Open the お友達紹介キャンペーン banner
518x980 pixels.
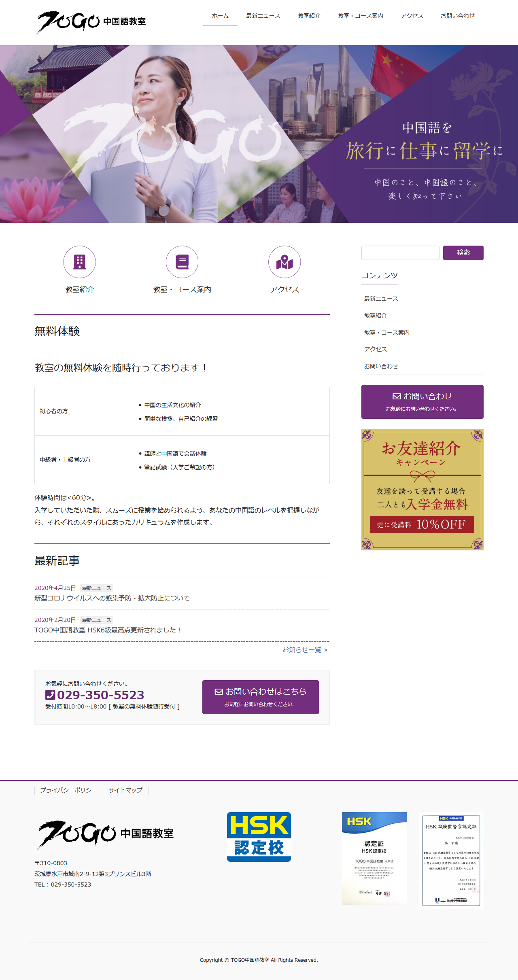click(x=422, y=490)
